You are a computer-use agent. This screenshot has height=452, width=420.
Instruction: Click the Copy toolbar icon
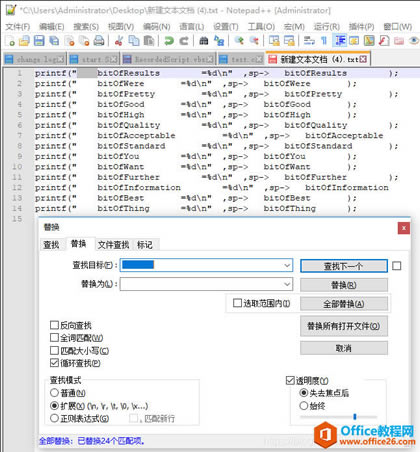click(134, 41)
